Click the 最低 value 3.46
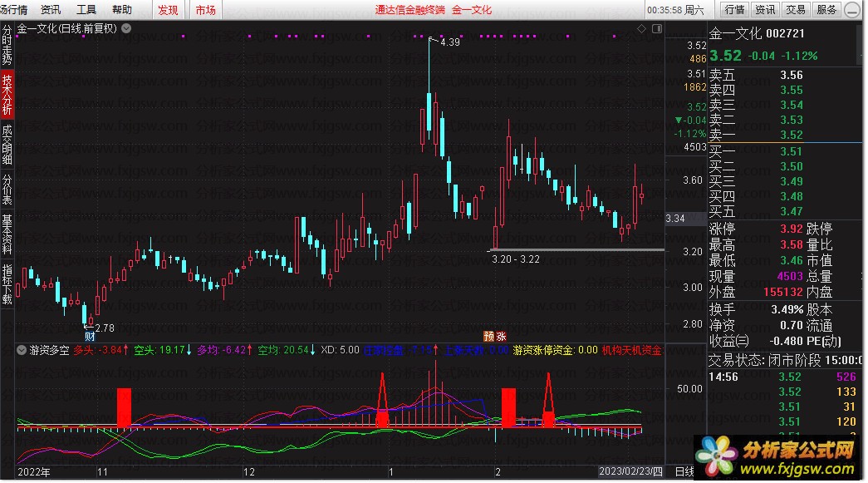Image resolution: width=868 pixels, height=483 pixels. pos(792,259)
